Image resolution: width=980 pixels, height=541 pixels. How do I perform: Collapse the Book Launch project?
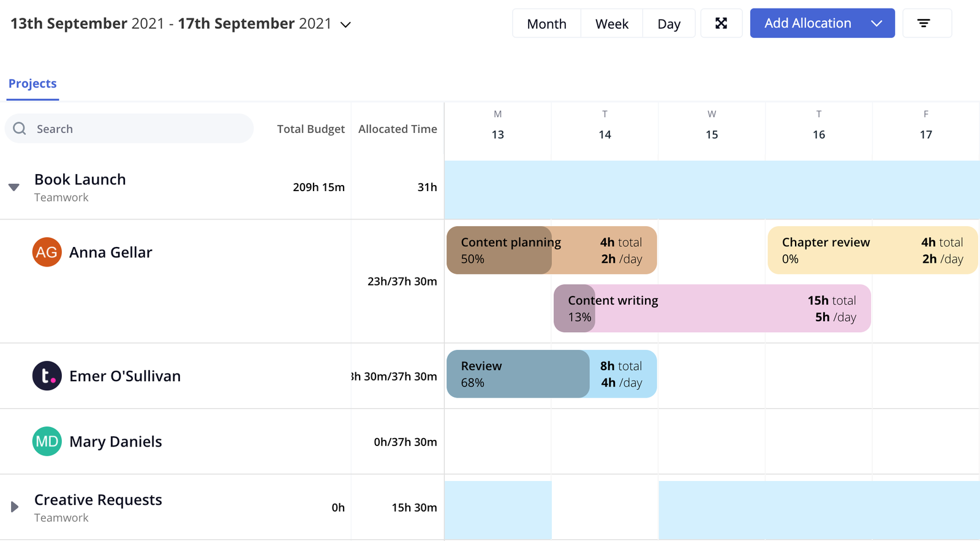point(13,187)
